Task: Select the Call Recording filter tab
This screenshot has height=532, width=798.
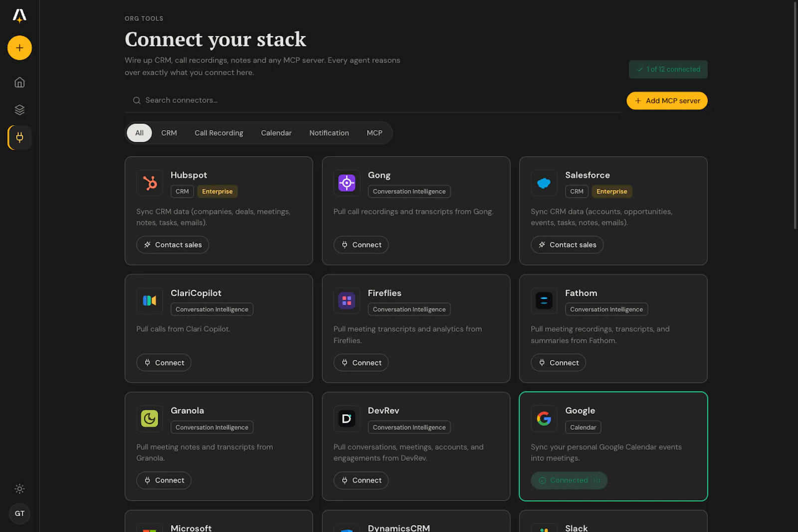Action: 219,133
